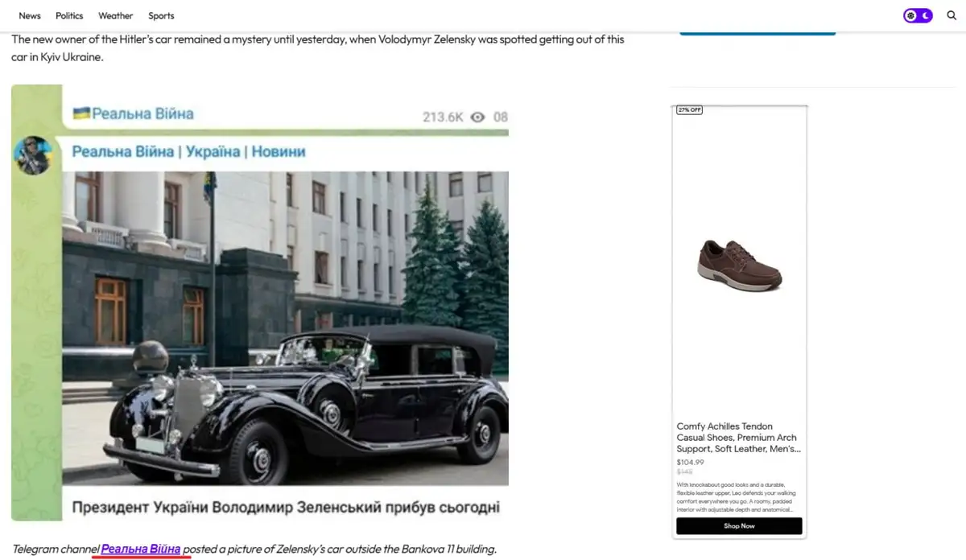The height and width of the screenshot is (560, 966).
Task: Open the Weather section
Action: (116, 15)
